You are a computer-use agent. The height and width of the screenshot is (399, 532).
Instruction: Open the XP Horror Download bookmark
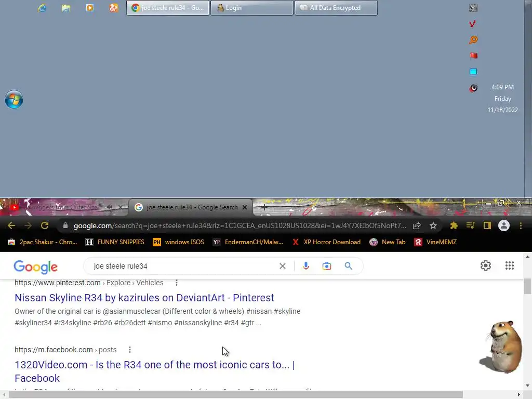pyautogui.click(x=326, y=242)
